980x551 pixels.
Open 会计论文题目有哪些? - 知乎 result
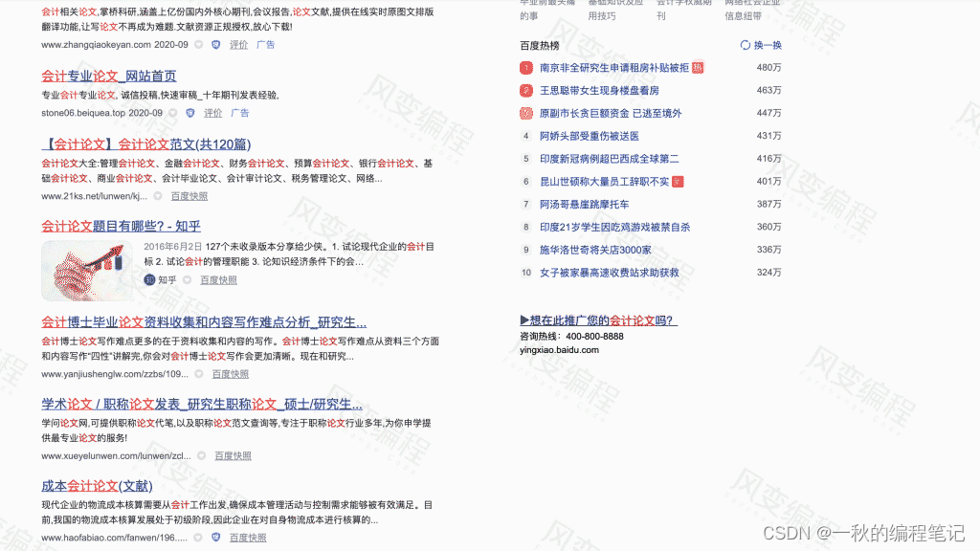click(x=122, y=226)
